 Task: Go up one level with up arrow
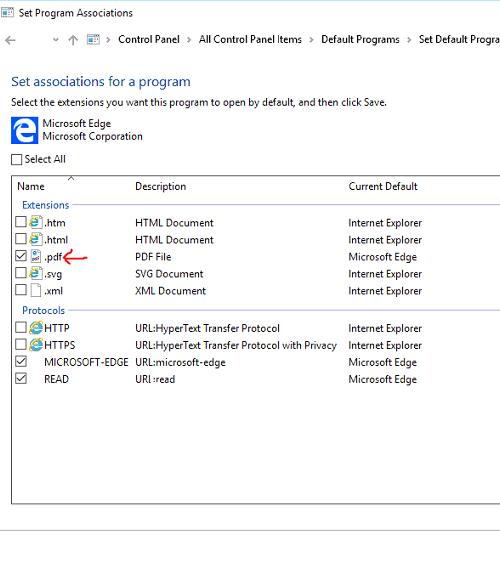point(73,40)
